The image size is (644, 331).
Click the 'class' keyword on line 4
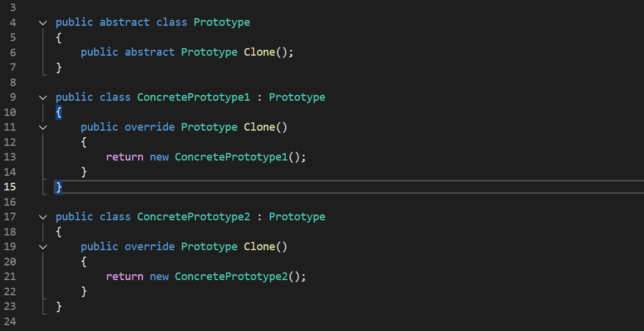coord(172,22)
